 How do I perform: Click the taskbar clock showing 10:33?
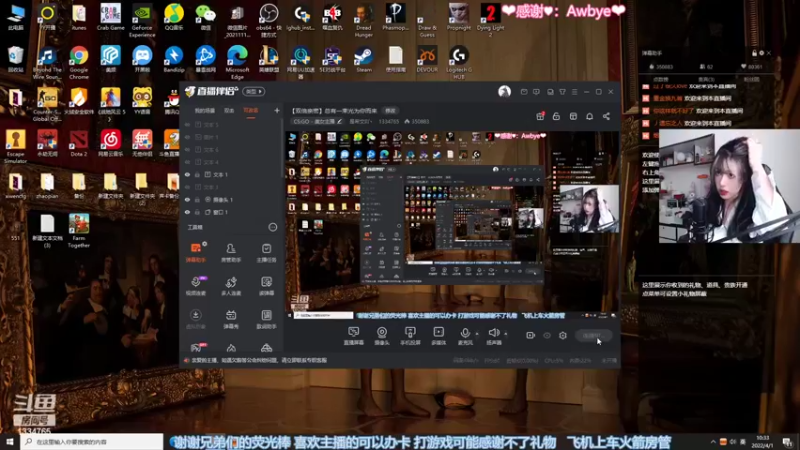pos(763,441)
